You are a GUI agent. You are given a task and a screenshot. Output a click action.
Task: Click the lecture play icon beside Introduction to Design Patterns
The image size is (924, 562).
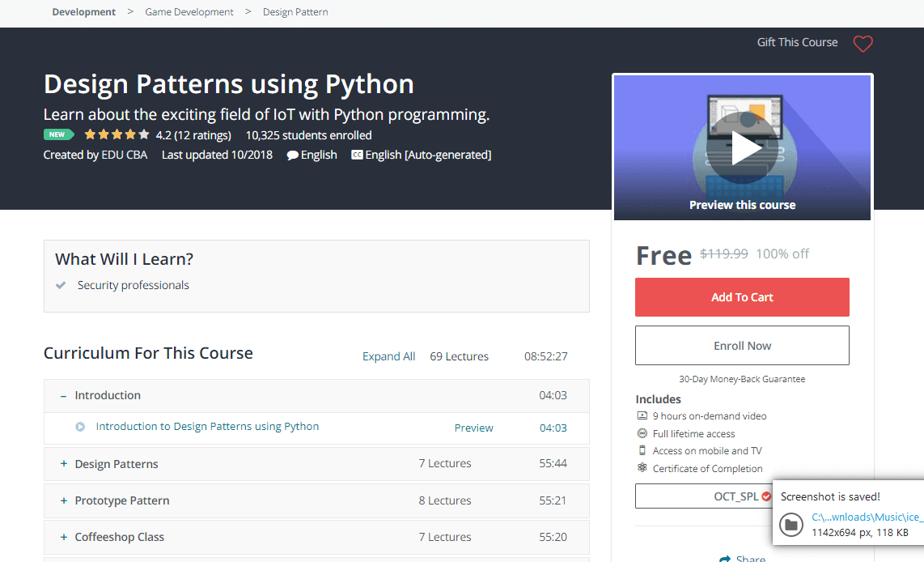pyautogui.click(x=80, y=427)
